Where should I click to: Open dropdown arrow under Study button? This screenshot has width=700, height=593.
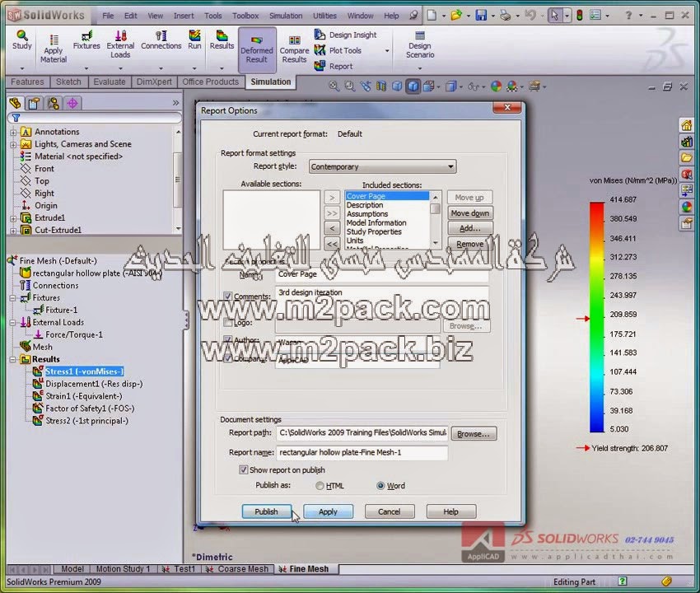click(22, 68)
